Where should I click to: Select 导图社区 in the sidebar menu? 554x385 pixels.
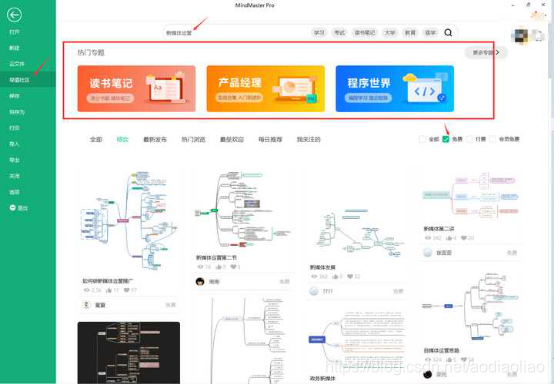point(28,79)
